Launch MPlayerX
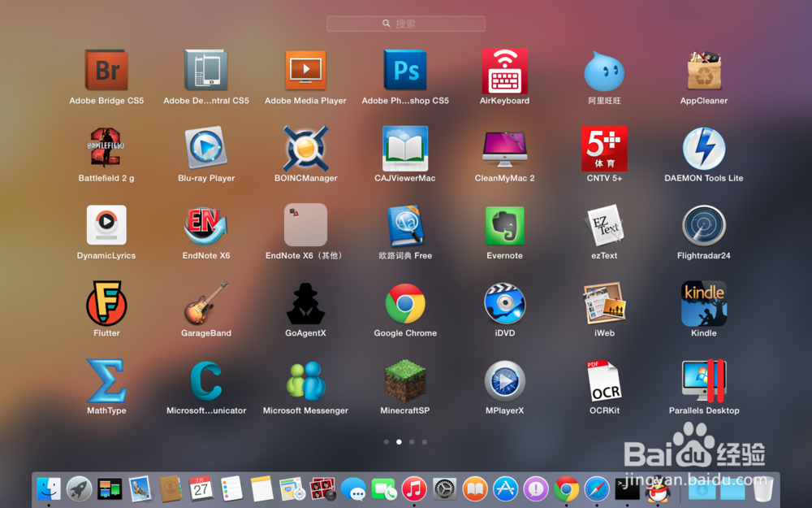The height and width of the screenshot is (508, 812). pos(504,382)
